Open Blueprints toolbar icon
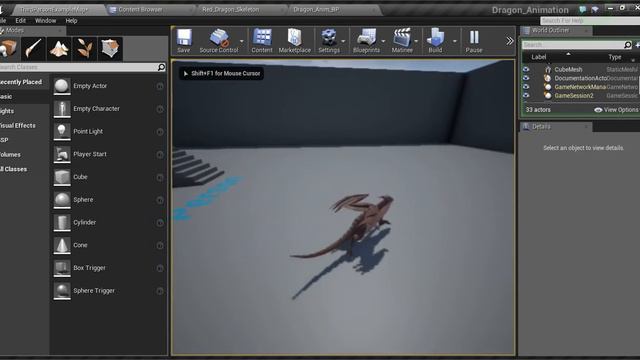640x360 pixels. pyautogui.click(x=366, y=41)
